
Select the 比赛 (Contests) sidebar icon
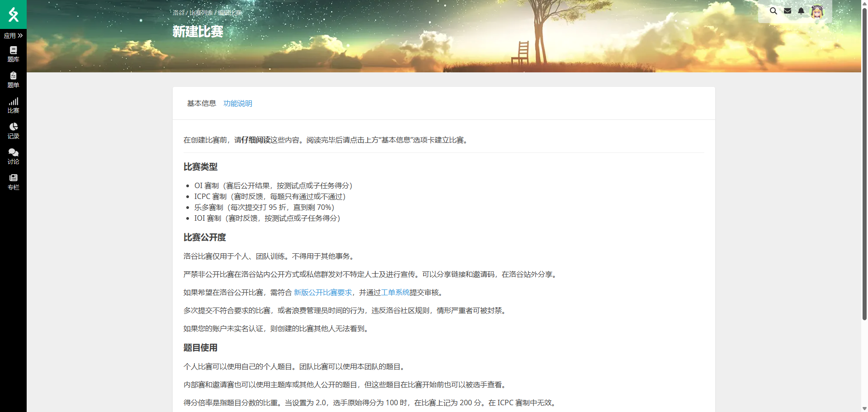(13, 105)
